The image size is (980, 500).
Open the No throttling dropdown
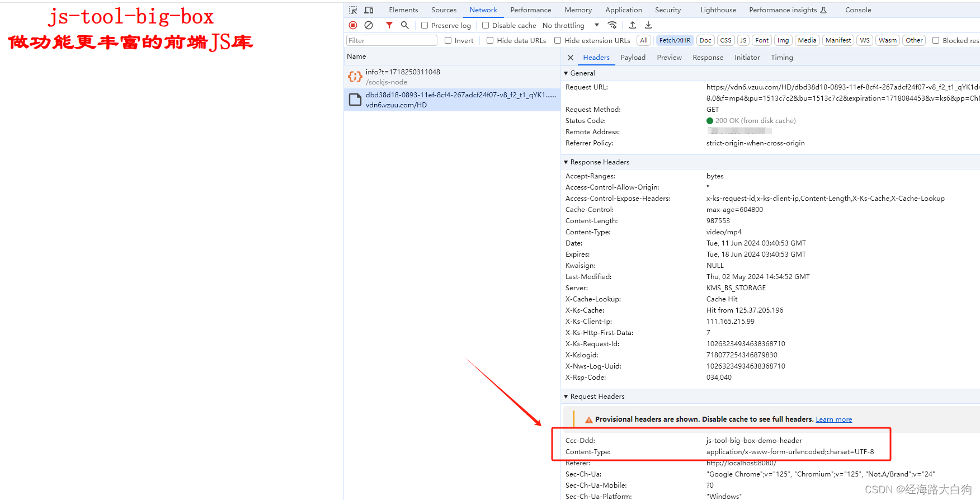pos(571,25)
